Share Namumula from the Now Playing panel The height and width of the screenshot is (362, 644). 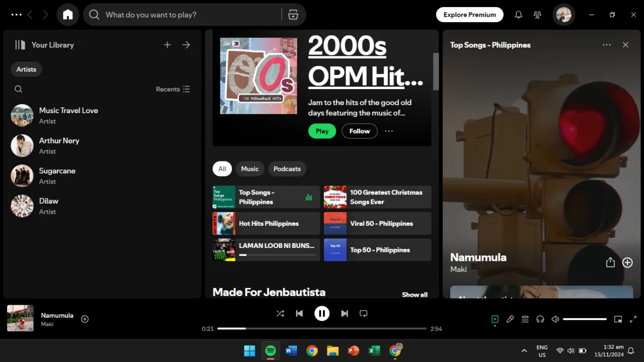(610, 262)
